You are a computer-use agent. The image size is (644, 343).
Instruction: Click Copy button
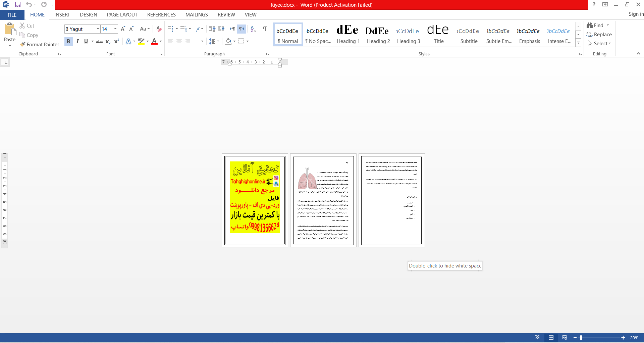29,35
